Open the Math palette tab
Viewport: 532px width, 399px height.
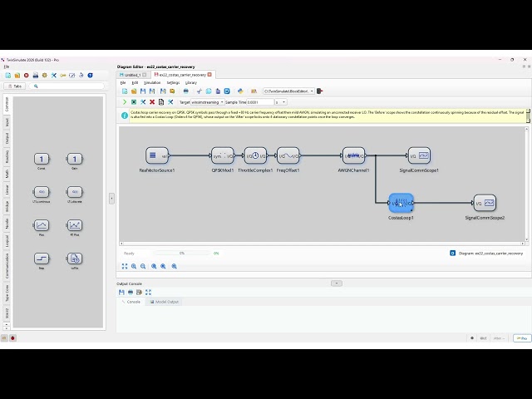tap(7, 174)
